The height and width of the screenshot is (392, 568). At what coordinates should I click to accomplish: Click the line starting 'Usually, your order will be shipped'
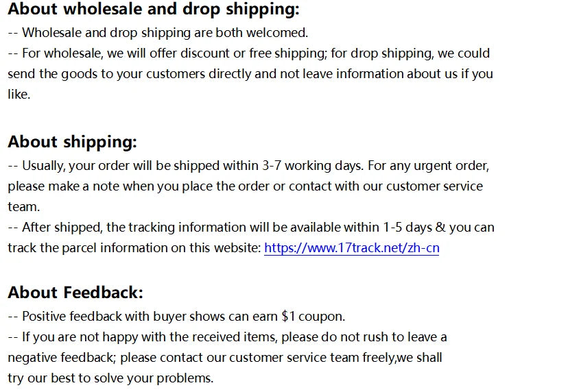pos(248,166)
